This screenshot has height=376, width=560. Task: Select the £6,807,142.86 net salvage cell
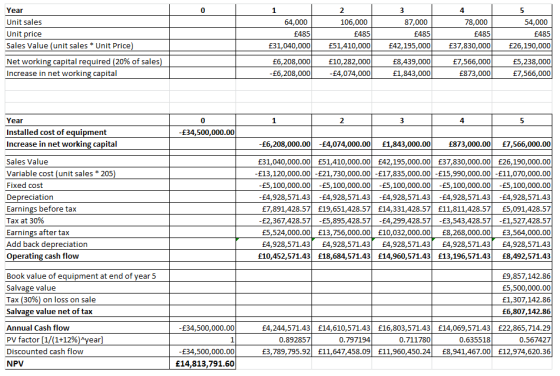[521, 311]
